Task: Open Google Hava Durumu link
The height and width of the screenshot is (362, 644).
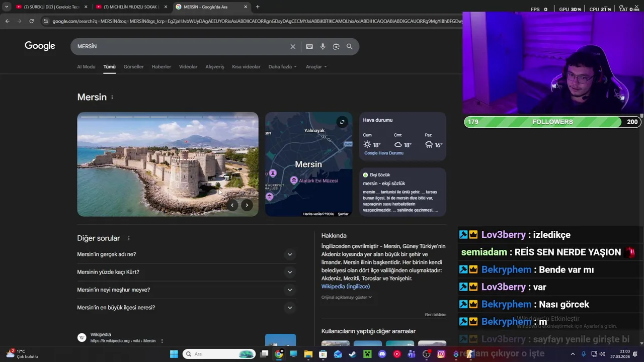Action: point(384,153)
